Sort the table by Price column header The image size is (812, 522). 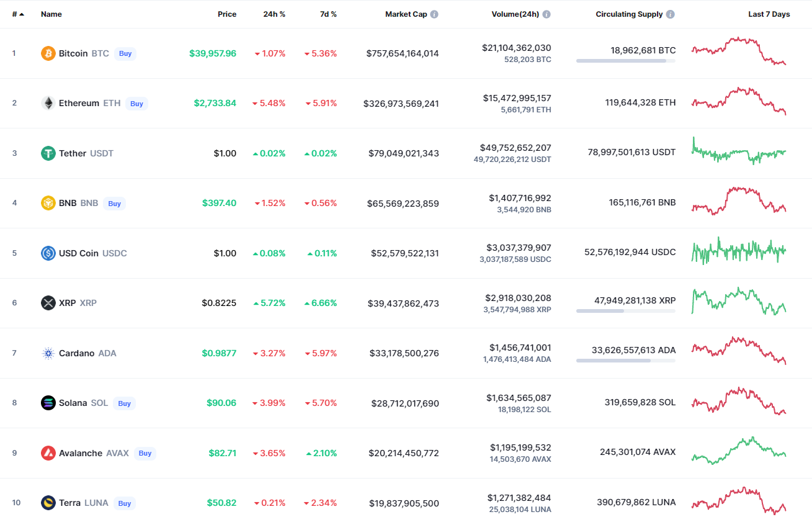(227, 14)
